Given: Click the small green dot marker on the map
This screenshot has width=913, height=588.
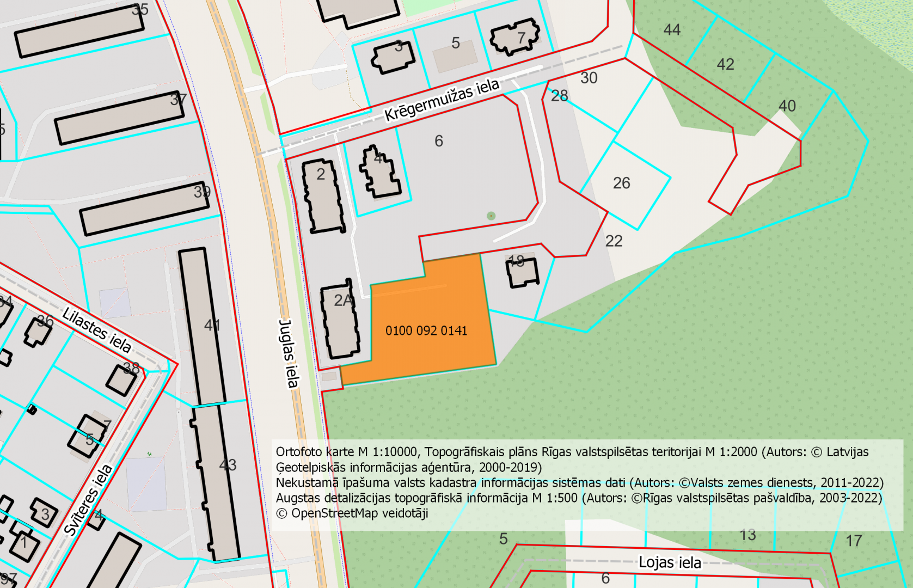Looking at the screenshot, I should (x=491, y=216).
